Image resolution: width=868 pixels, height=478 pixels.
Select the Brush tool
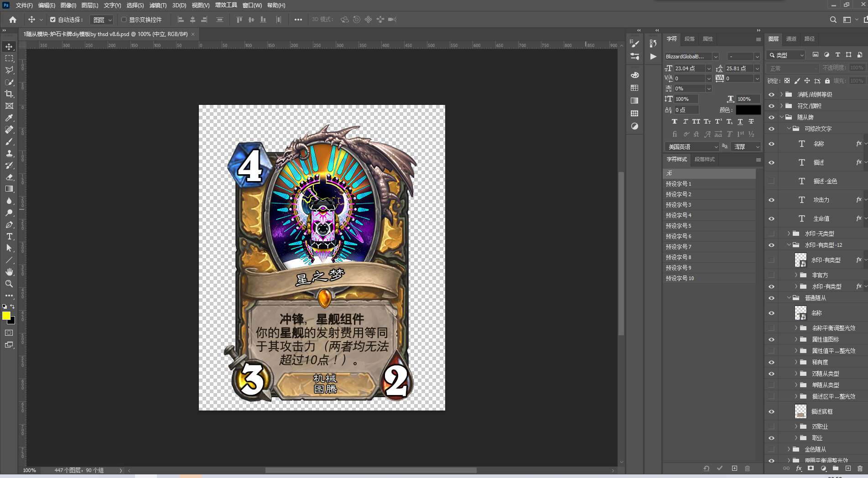9,141
